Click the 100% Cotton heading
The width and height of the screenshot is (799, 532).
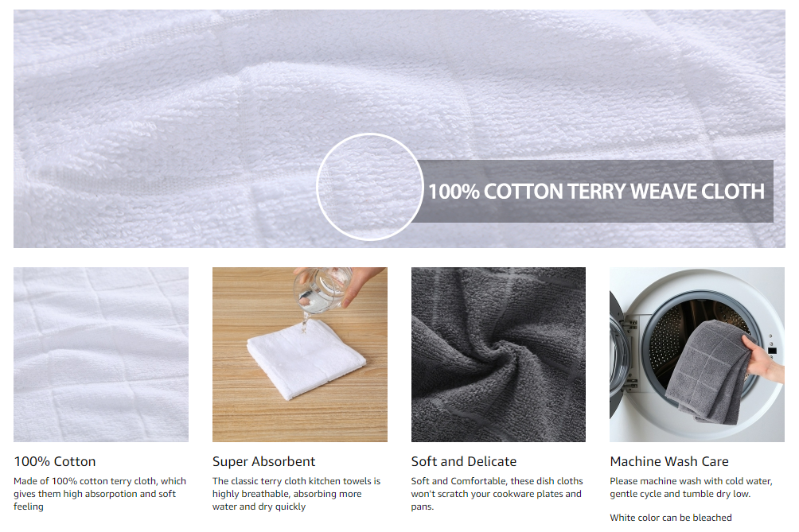[55, 461]
